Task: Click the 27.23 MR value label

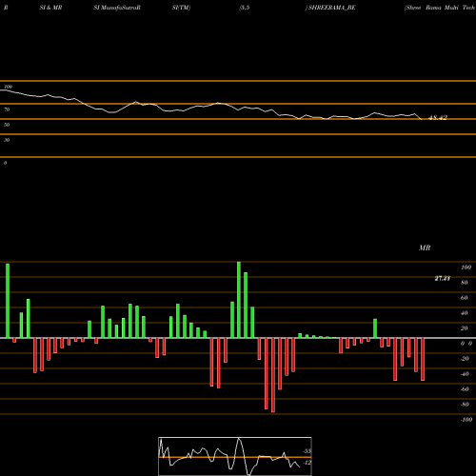Action: pyautogui.click(x=443, y=278)
